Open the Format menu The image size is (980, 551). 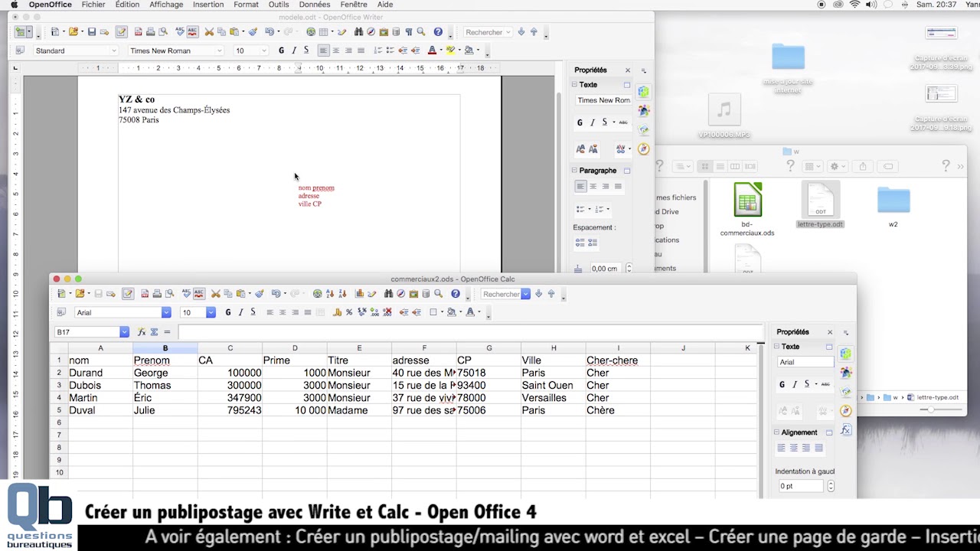click(x=246, y=5)
